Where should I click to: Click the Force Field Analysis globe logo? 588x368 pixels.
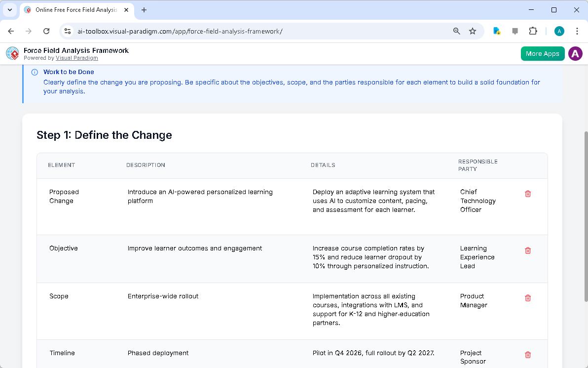[12, 53]
